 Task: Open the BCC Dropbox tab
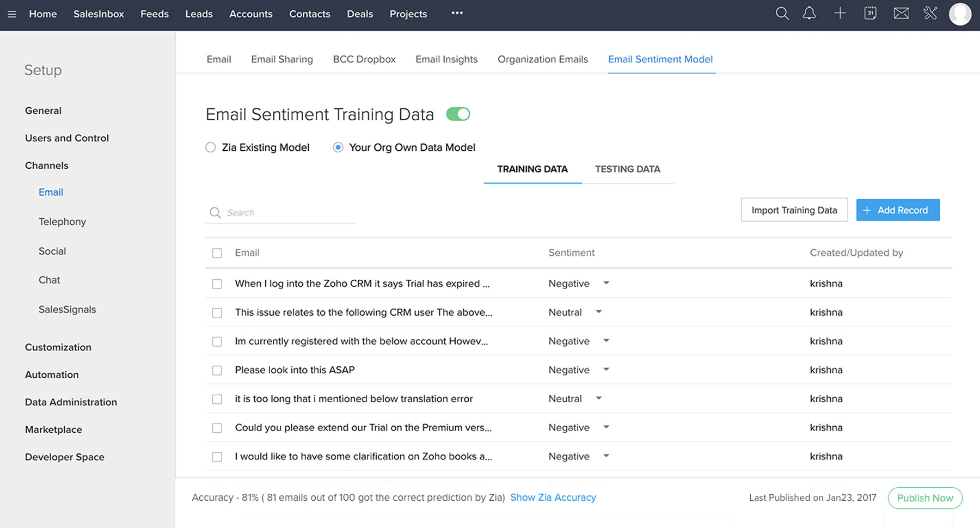tap(364, 59)
